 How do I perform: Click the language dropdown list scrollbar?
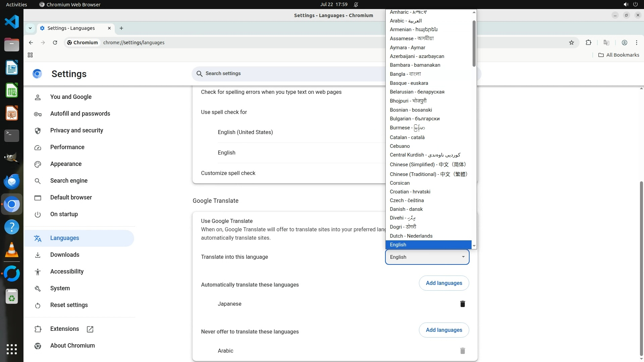tap(474, 44)
